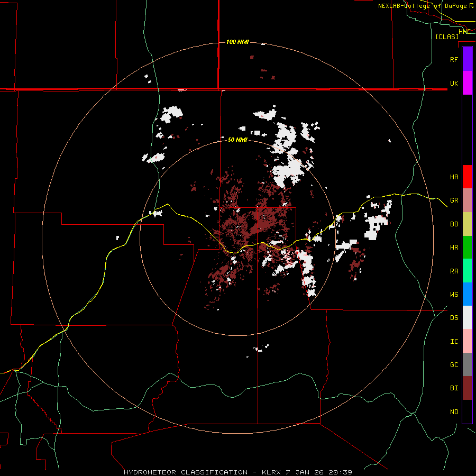Select the yellow BD legend swatch
476x476 pixels.
click(467, 224)
